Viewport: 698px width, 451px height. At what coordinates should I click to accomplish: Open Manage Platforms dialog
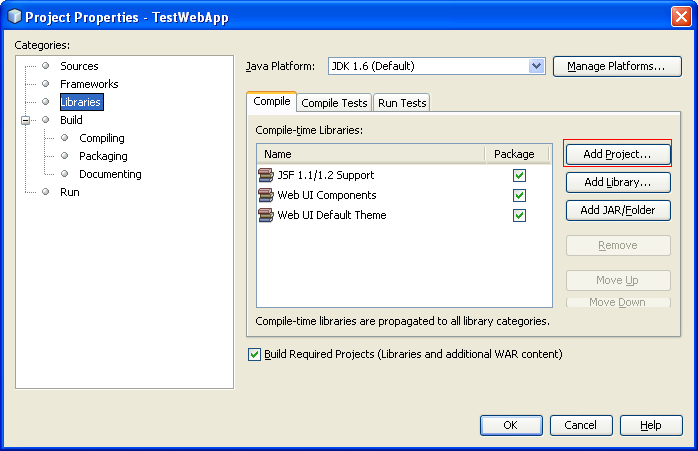616,66
